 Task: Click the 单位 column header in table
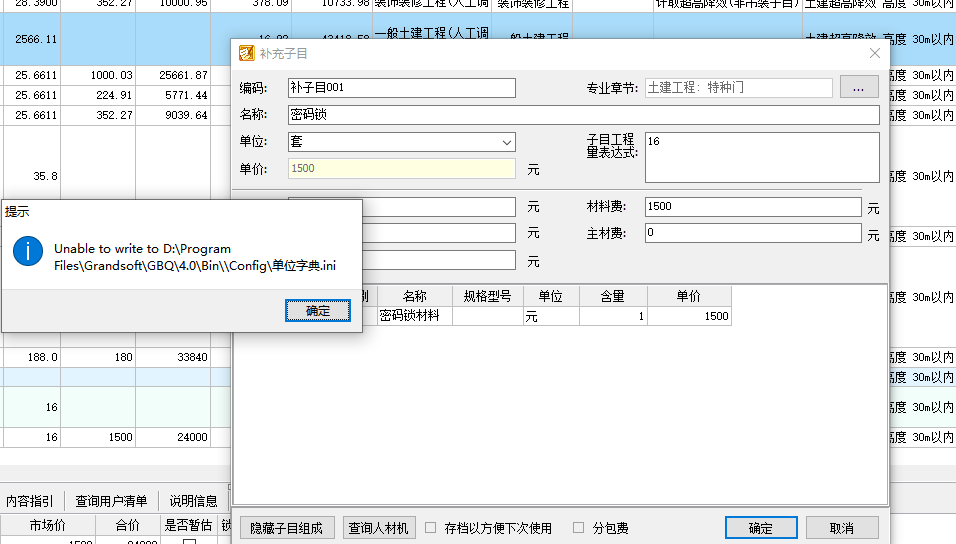point(551,296)
